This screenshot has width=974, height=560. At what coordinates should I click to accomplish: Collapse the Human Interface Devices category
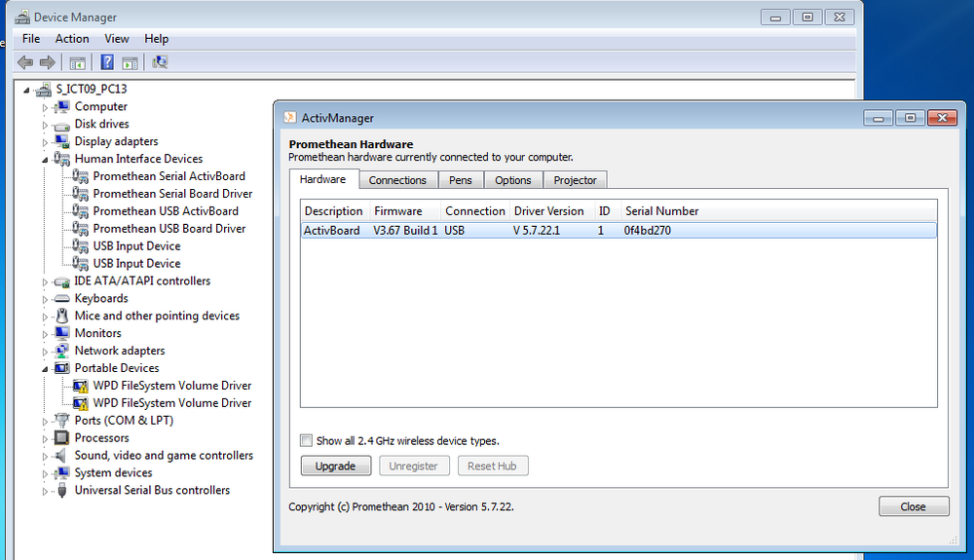45,160
